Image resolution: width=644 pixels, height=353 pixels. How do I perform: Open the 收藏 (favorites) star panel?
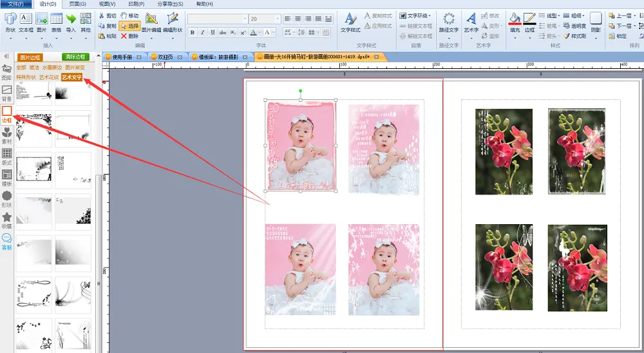[x=7, y=220]
